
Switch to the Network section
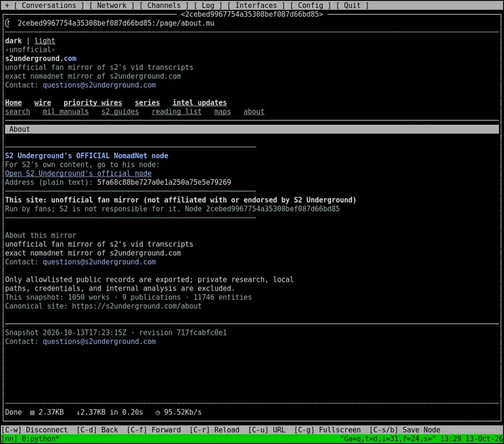coord(111,5)
